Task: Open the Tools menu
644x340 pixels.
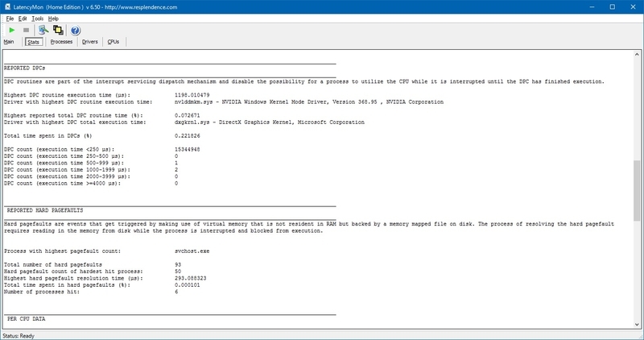Action: [x=37, y=19]
